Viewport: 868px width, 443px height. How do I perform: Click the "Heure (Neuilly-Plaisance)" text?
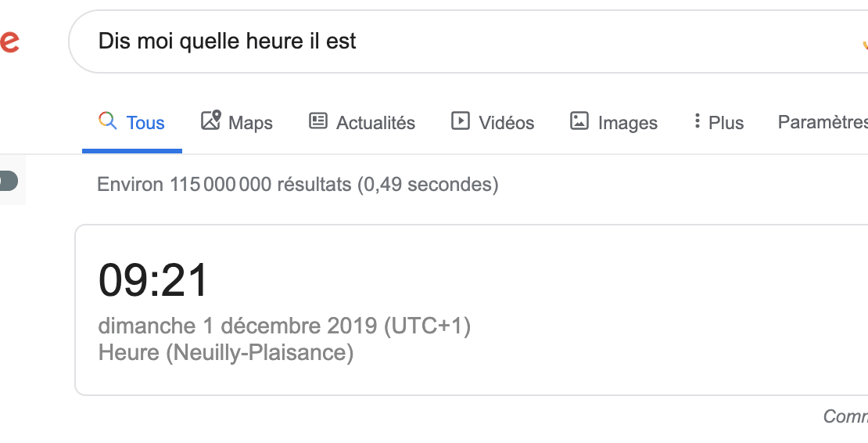click(226, 353)
